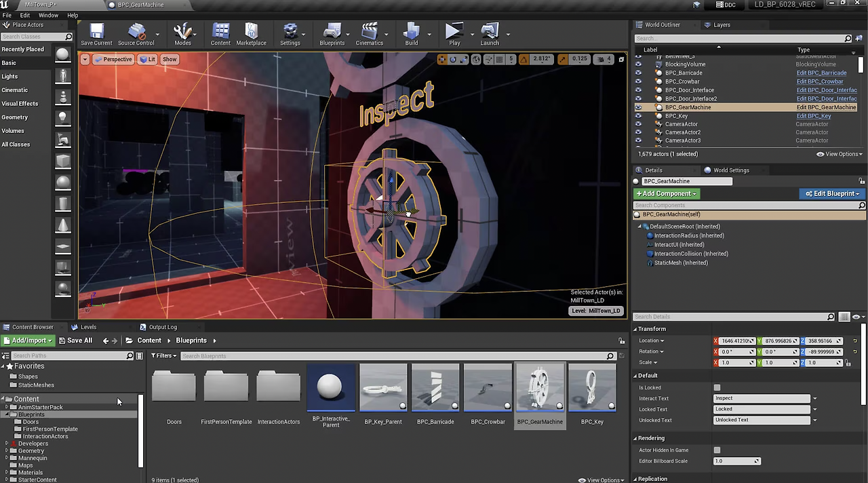This screenshot has width=868, height=483.
Task: Click the Edit BPC_Crowbar link
Action: [819, 81]
